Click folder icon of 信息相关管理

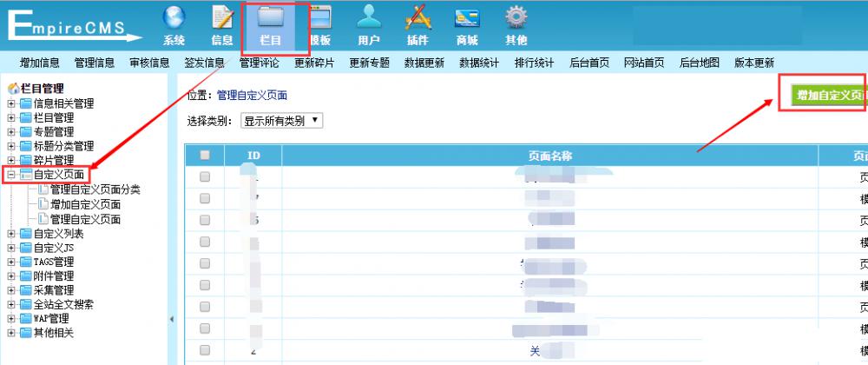click(26, 103)
